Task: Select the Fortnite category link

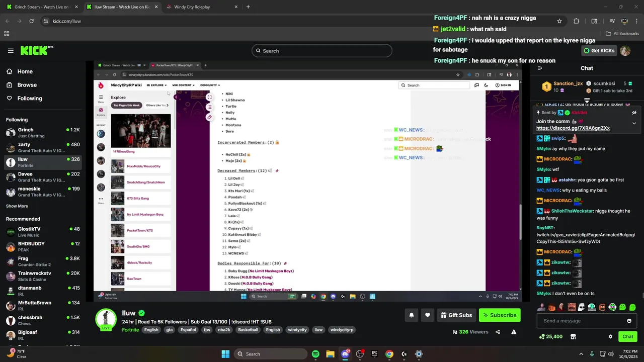Action: (130, 330)
